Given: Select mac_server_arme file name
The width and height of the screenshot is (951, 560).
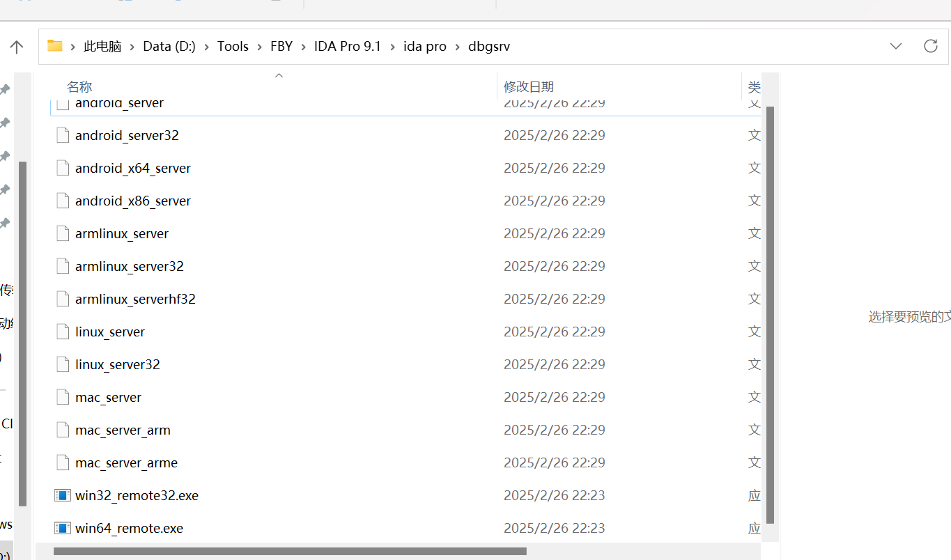Looking at the screenshot, I should click(x=126, y=462).
